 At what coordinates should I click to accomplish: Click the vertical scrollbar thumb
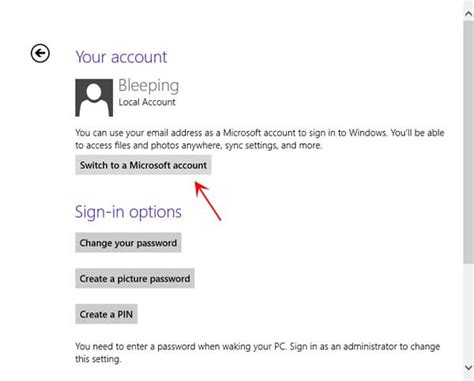pos(469,143)
